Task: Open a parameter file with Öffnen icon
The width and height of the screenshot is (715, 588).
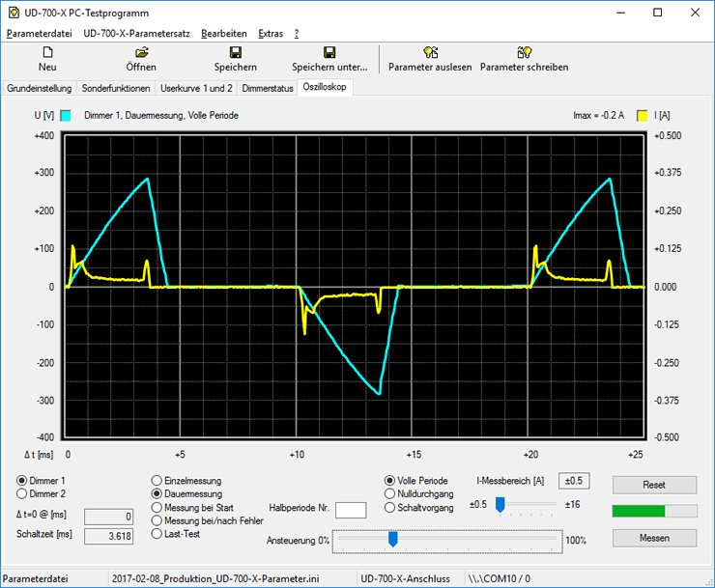Action: pos(141,52)
